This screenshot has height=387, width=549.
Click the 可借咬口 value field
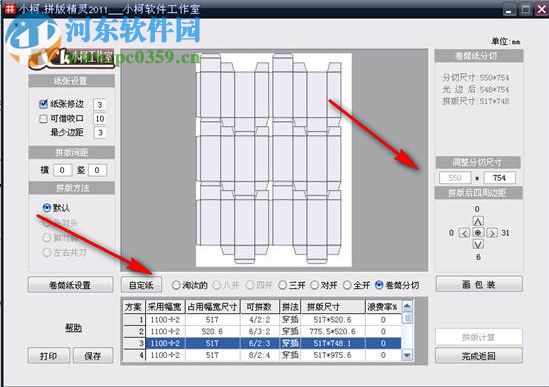[x=100, y=119]
